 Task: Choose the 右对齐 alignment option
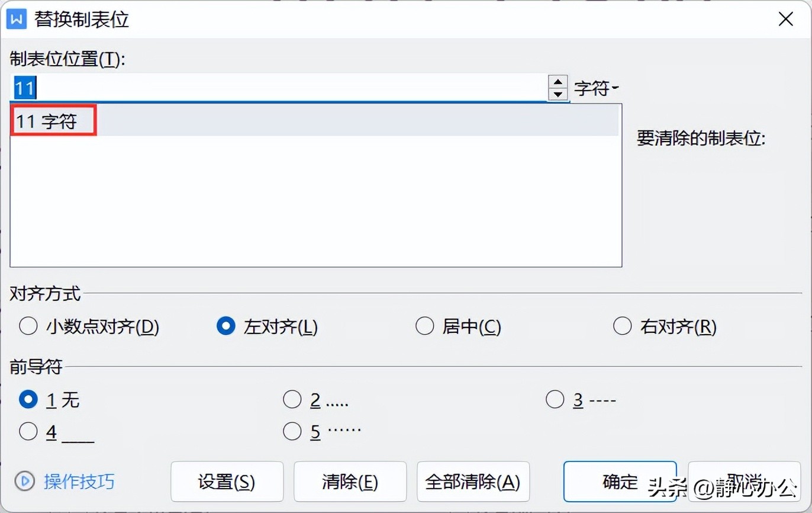pyautogui.click(x=623, y=326)
